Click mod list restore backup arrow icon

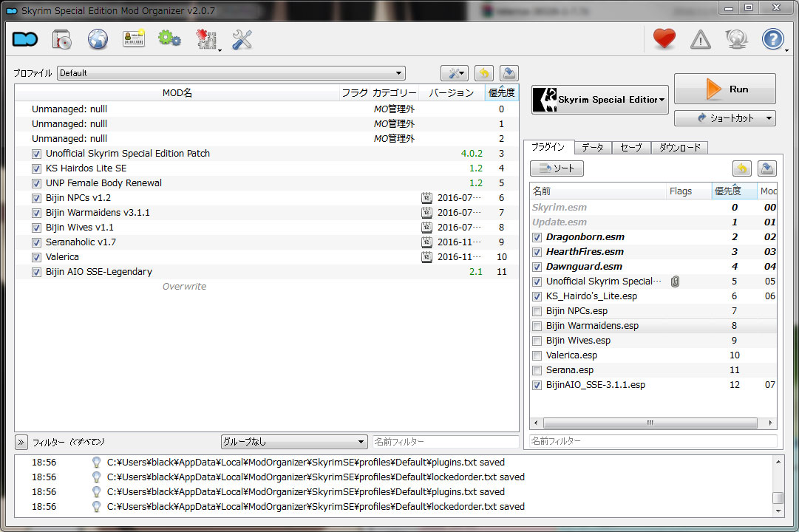484,73
